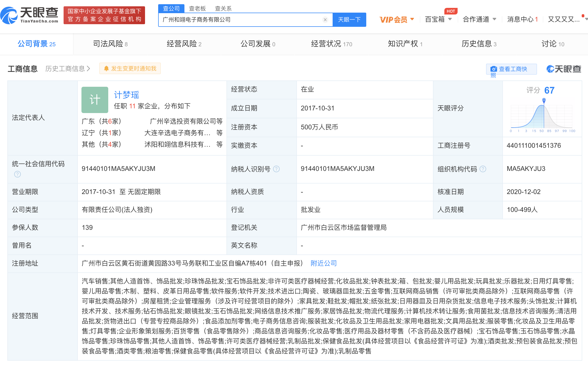Click bell icon in 发生变更时通知我
Screen dimensions: 588x367
(106, 69)
